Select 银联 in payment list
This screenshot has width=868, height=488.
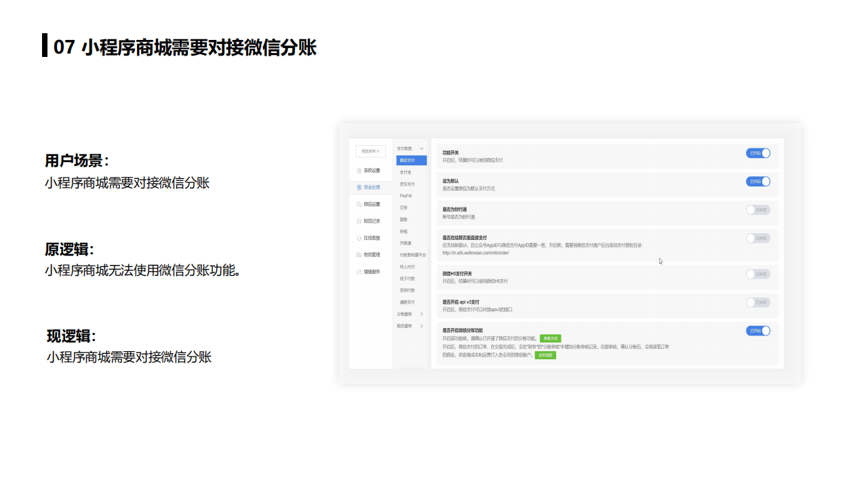click(x=403, y=220)
